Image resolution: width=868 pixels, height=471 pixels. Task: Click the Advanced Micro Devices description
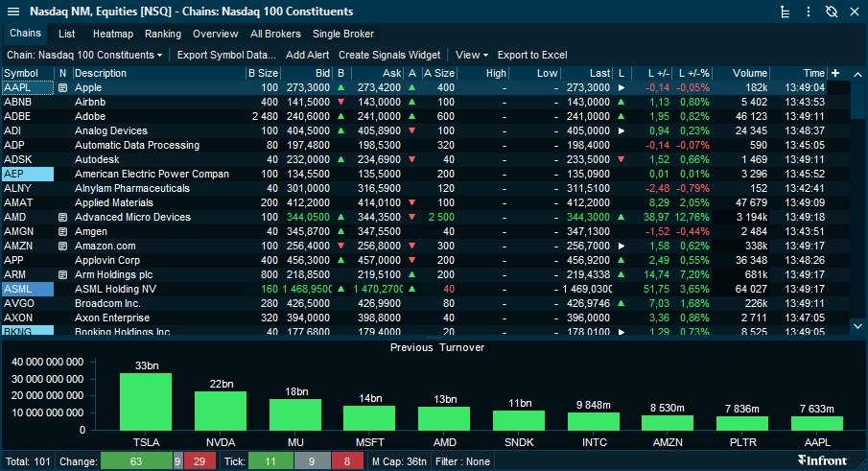click(x=132, y=217)
